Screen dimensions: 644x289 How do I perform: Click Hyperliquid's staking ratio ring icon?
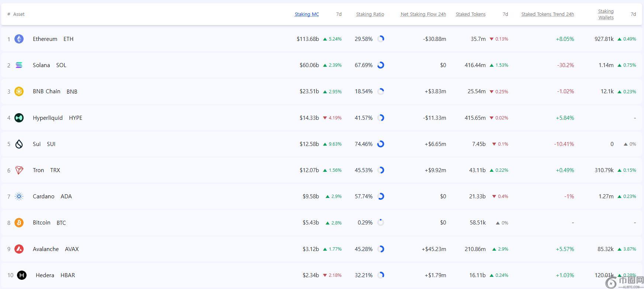pos(381,118)
